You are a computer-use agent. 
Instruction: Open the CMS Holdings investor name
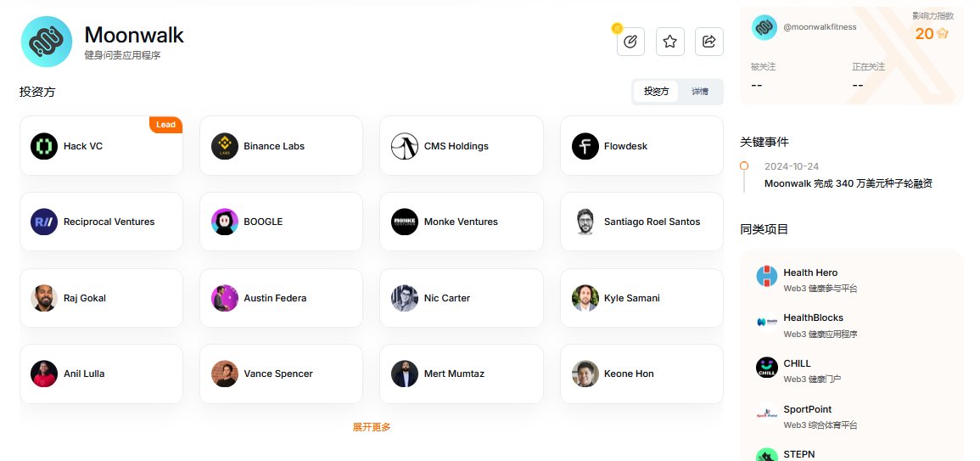[x=456, y=146]
